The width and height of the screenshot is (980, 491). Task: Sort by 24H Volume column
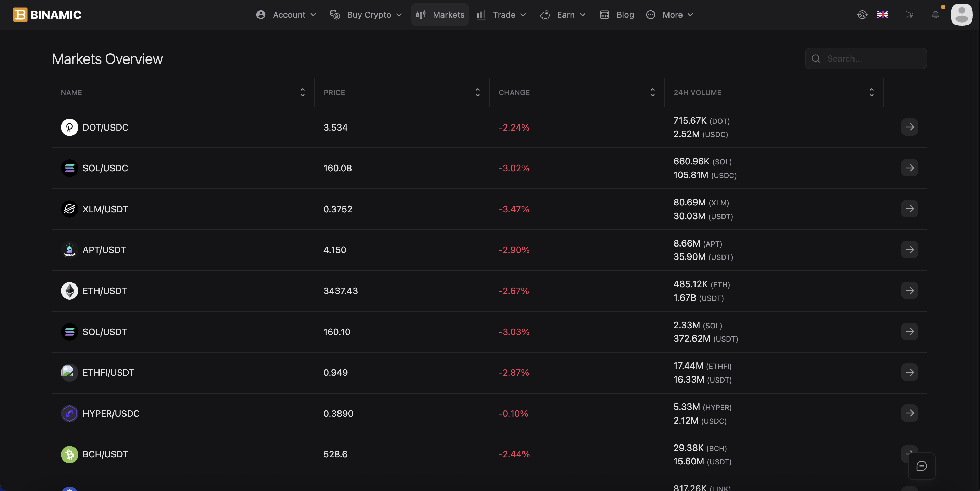(871, 92)
